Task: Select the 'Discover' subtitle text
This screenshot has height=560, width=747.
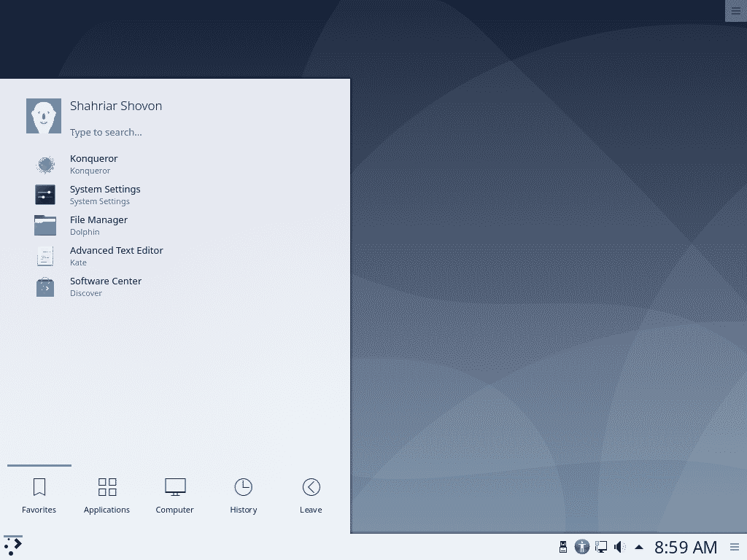Action: (x=86, y=293)
